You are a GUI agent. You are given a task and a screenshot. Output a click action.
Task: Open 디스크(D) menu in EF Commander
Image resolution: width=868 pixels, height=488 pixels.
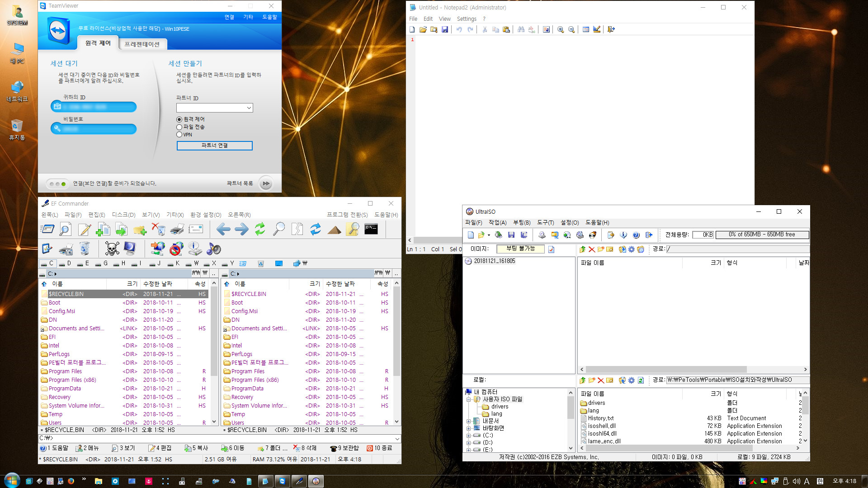click(123, 215)
